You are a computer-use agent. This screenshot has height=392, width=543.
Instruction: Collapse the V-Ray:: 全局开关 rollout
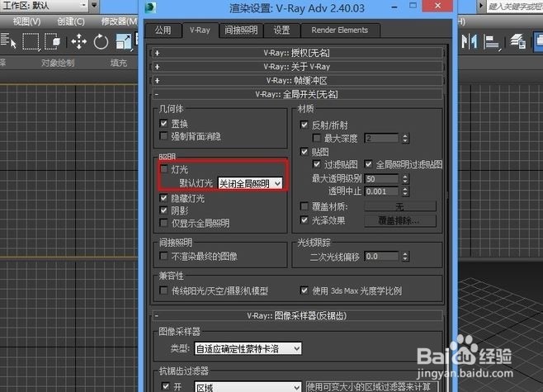[x=297, y=94]
